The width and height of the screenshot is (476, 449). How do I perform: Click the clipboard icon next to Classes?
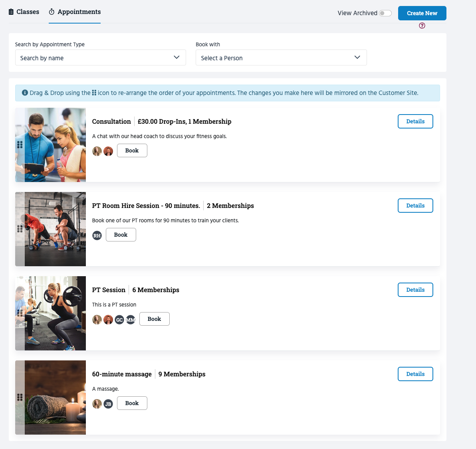pyautogui.click(x=11, y=12)
